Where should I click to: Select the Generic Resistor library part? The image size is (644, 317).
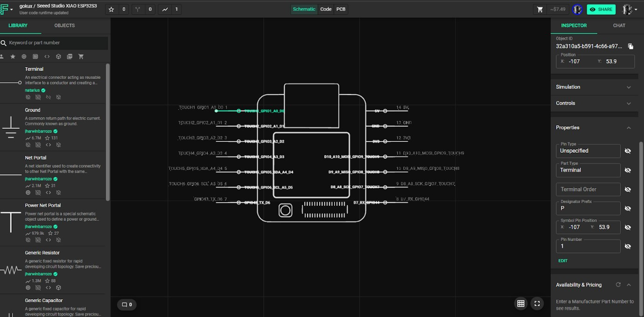[x=52, y=270]
